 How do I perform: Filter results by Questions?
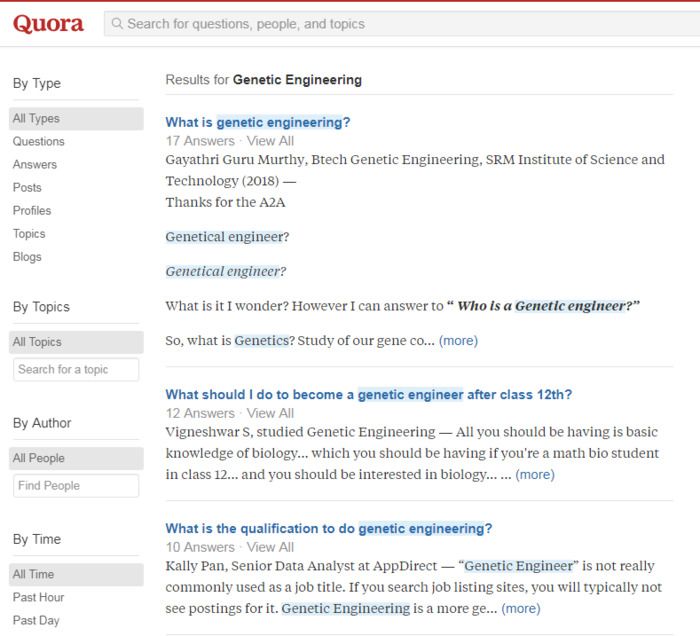click(39, 141)
